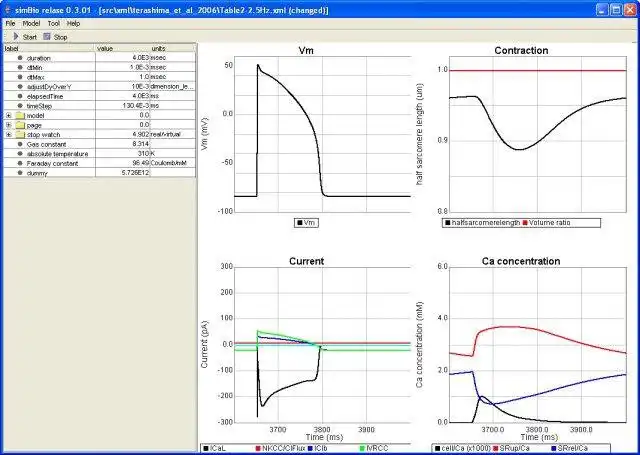The width and height of the screenshot is (640, 455).
Task: Click the dummy value 5.726E12
Action: click(x=136, y=173)
